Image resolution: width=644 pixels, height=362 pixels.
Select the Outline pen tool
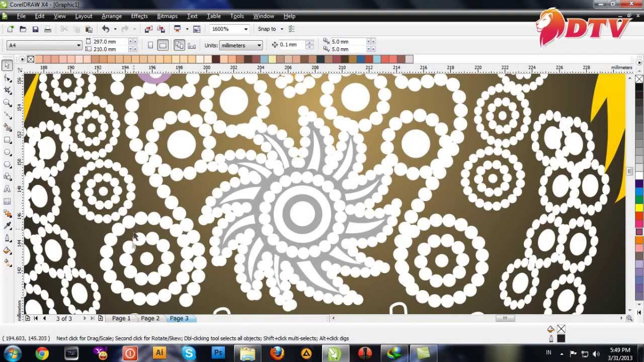point(7,238)
